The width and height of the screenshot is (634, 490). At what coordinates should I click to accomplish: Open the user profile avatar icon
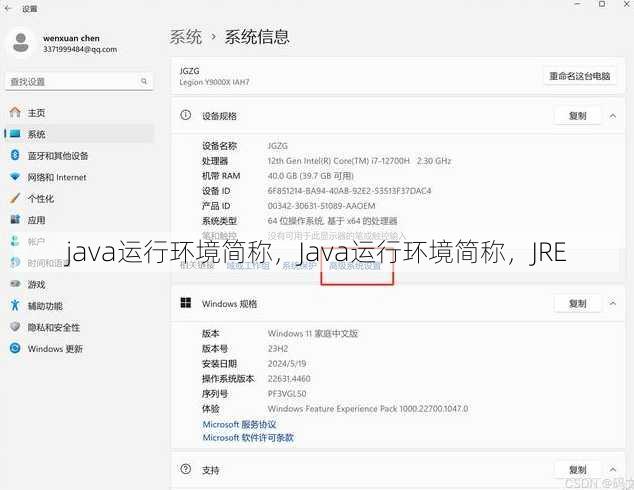tap(21, 43)
